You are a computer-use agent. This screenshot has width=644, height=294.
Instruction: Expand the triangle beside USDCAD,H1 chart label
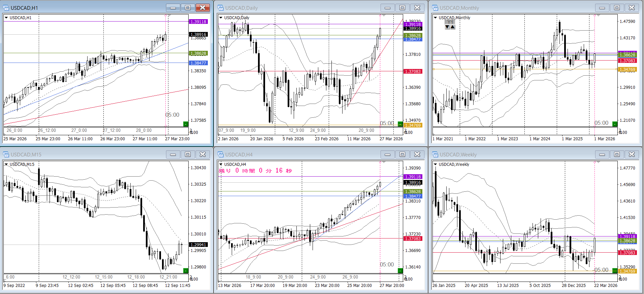point(6,18)
